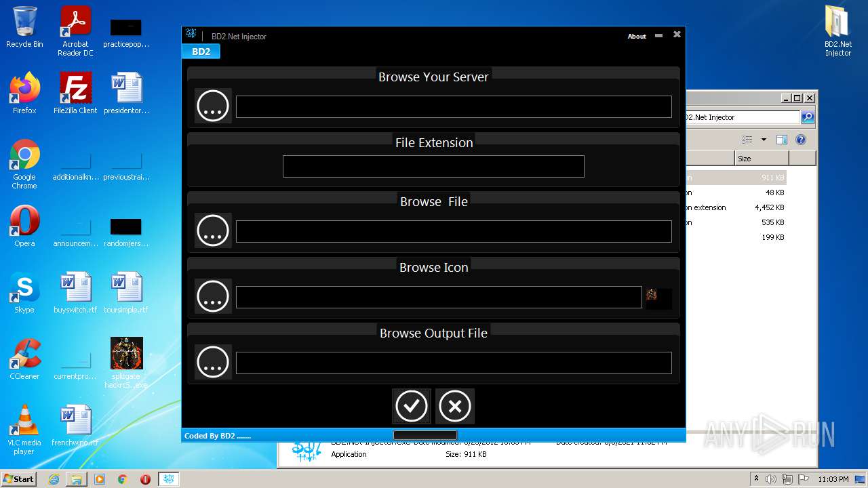Image resolution: width=868 pixels, height=488 pixels.
Task: Click the change view icon in Explorer
Action: (x=747, y=140)
